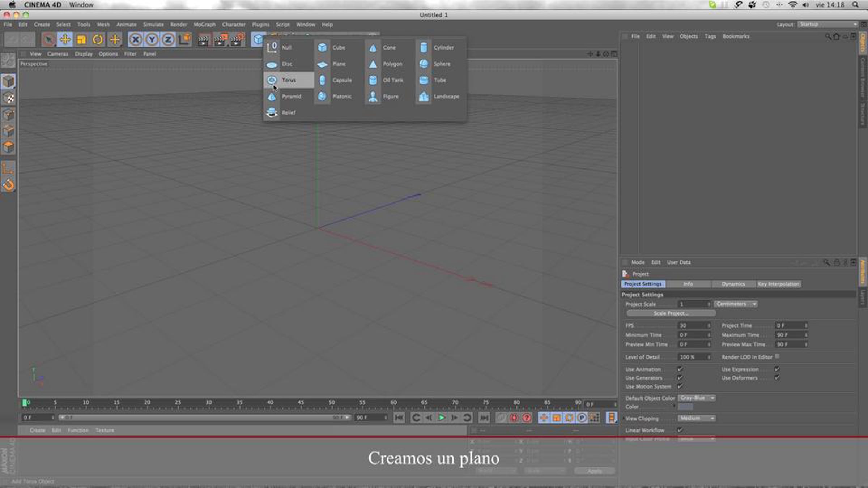Screen dimensions: 868x488
Task: Go to the end of the animation
Action: (x=484, y=418)
